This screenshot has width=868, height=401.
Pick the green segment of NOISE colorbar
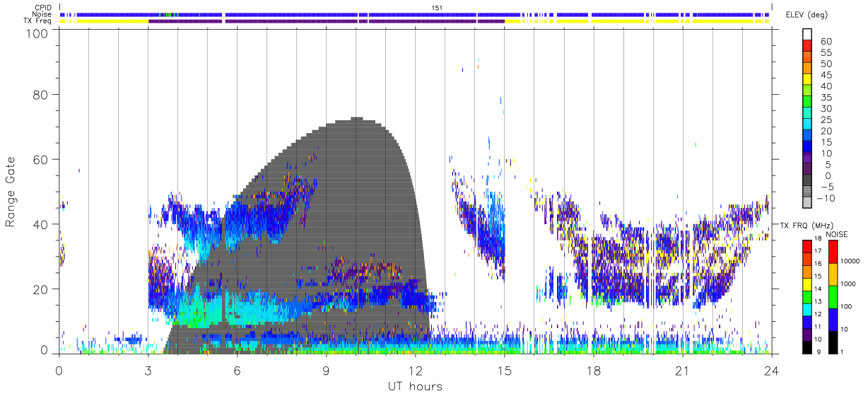click(x=833, y=296)
